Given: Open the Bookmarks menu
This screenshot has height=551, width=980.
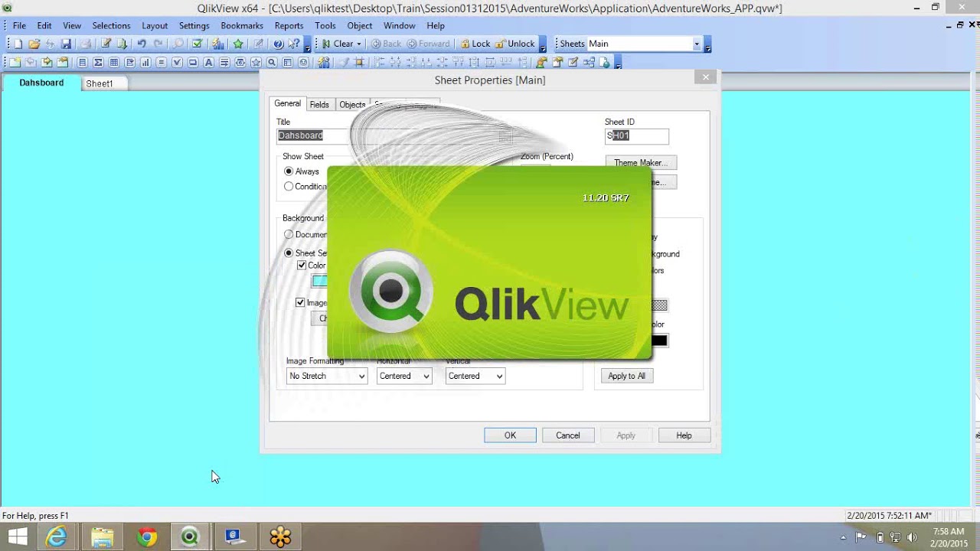Looking at the screenshot, I should [x=242, y=25].
